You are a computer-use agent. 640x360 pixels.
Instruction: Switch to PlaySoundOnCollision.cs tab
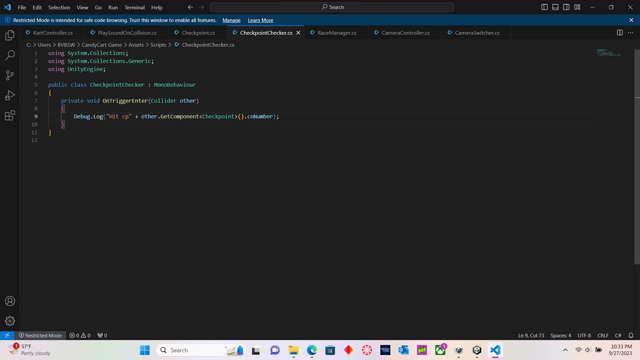[x=127, y=33]
